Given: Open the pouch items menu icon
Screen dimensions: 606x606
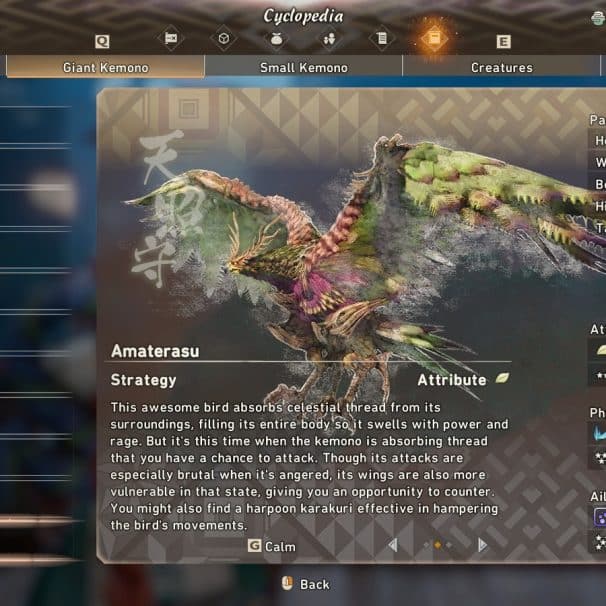Looking at the screenshot, I should tap(276, 39).
